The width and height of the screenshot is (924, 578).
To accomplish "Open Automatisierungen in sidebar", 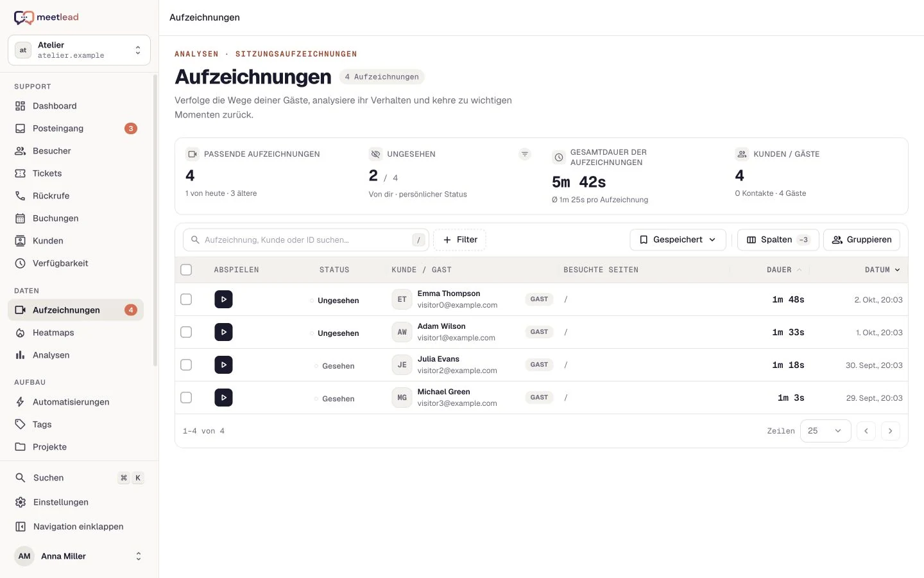I will [x=76, y=402].
